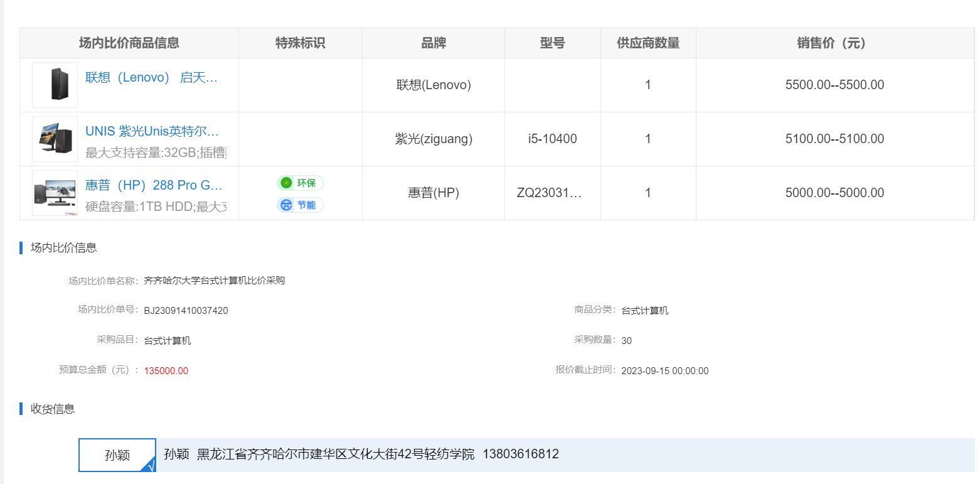Click the bid number BJ23091410037420
Screen dimensions: 980x484
[186, 311]
